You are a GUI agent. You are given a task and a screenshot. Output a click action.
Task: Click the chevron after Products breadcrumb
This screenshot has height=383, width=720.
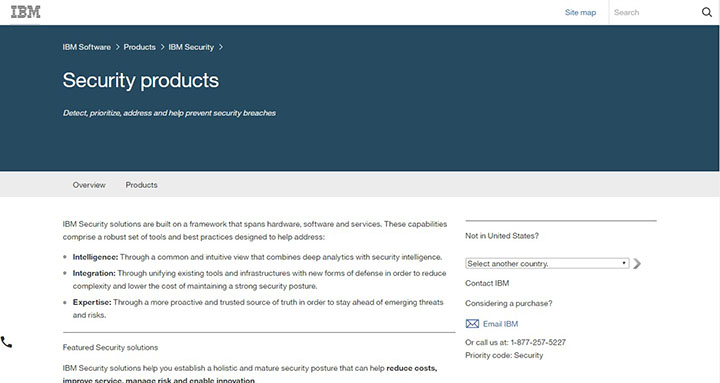coord(163,47)
